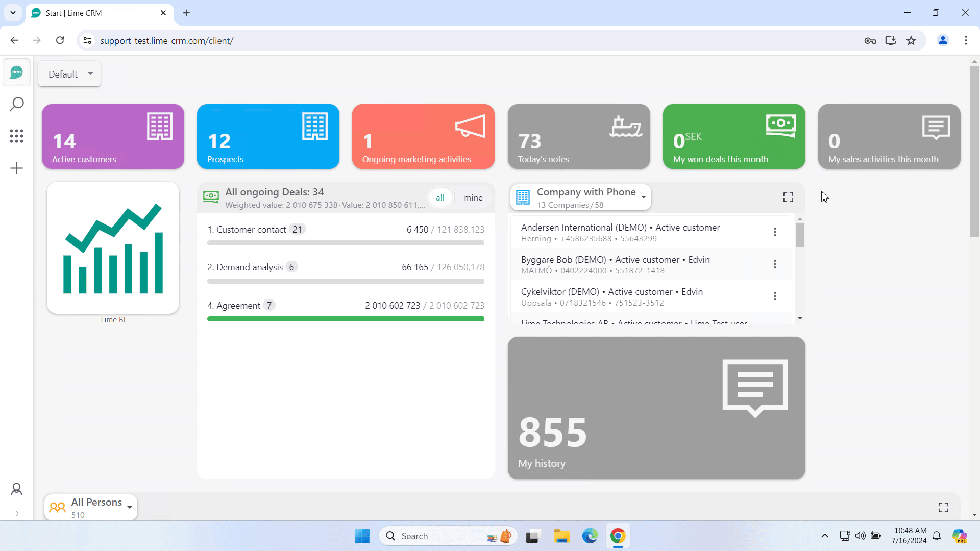Open the search magnifier in sidebar
Viewport: 980px width, 551px height.
[x=17, y=104]
